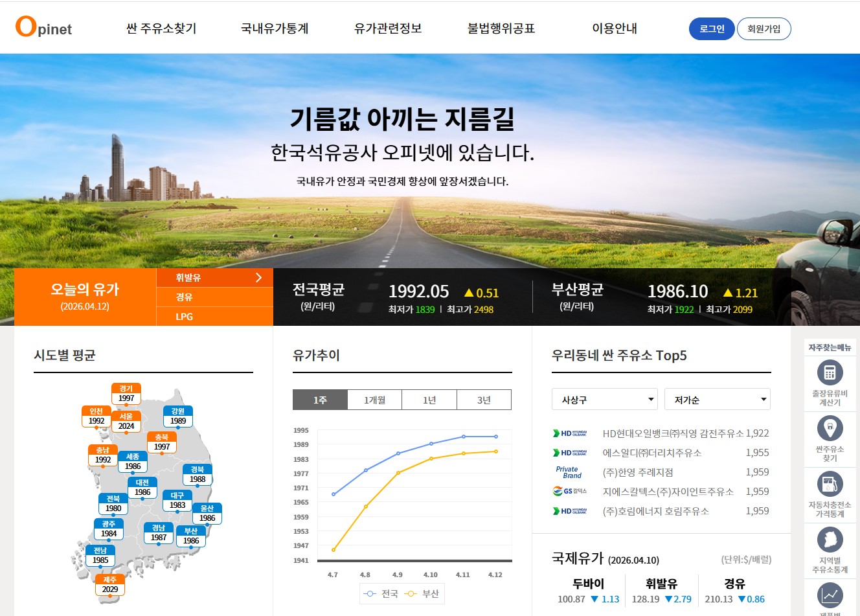Expand the 저가순 sorting dropdown

(x=717, y=399)
